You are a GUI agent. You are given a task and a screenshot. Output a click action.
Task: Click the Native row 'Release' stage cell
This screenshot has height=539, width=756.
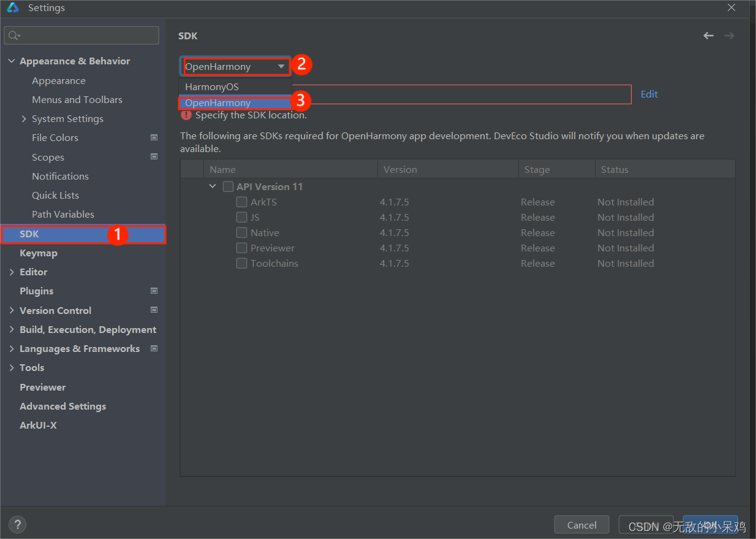[x=538, y=232]
